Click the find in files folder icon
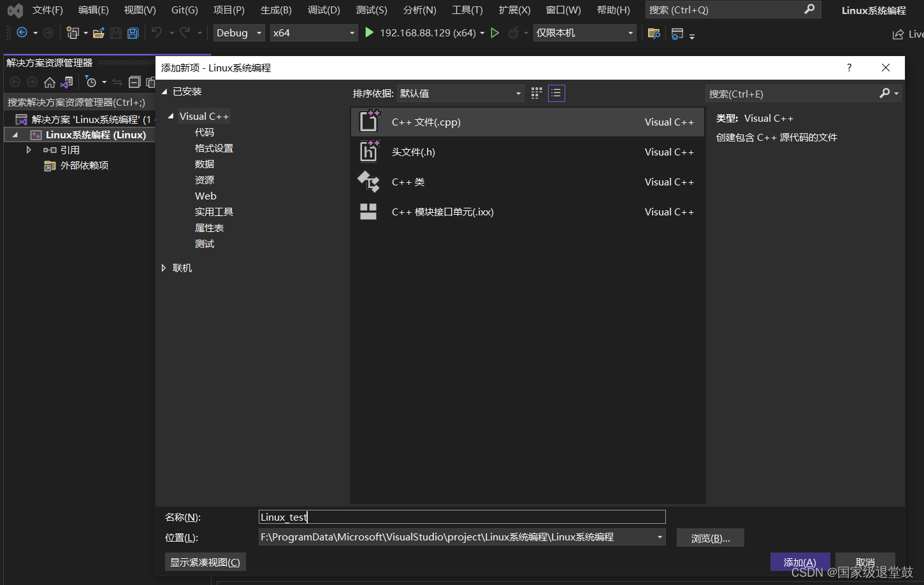 (654, 33)
